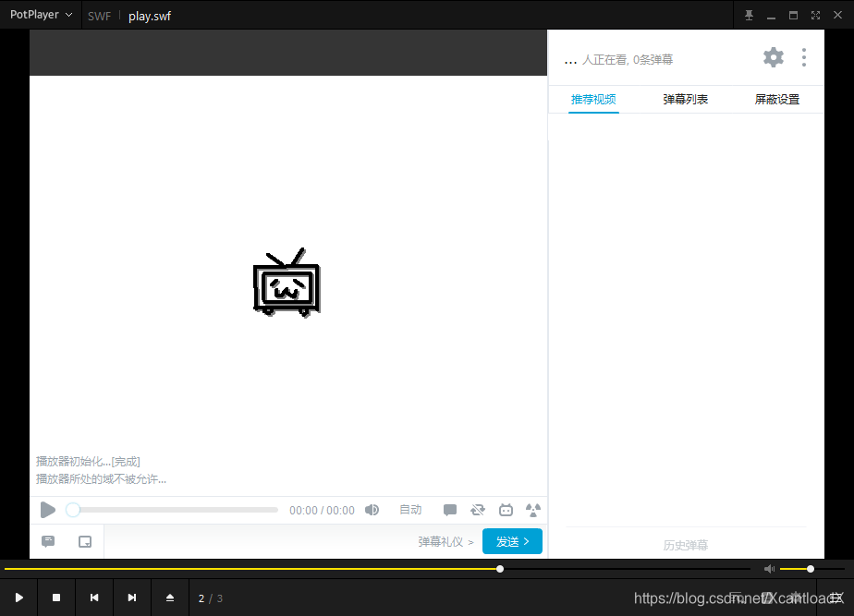
Task: Open the 自动 quality dropdown
Action: click(410, 509)
